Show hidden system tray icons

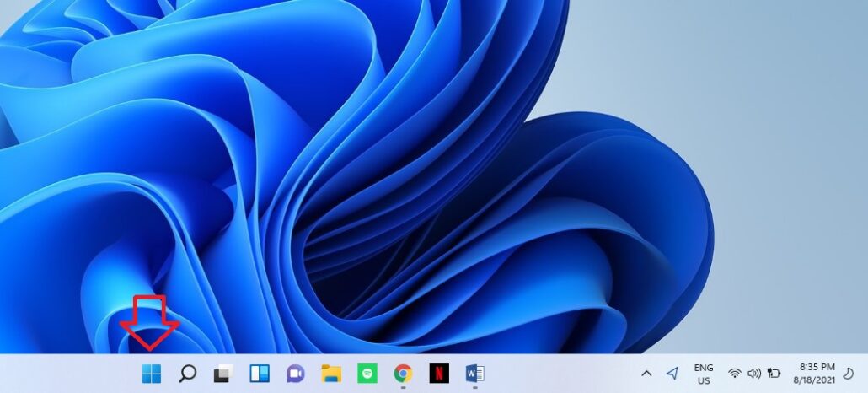click(x=646, y=374)
